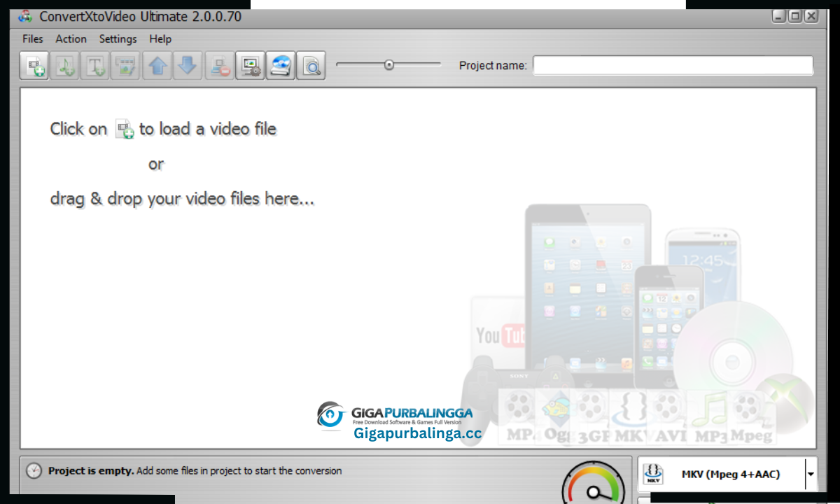Click the speedometer gauge in status bar
Image resolution: width=840 pixels, height=504 pixels.
coord(594,482)
